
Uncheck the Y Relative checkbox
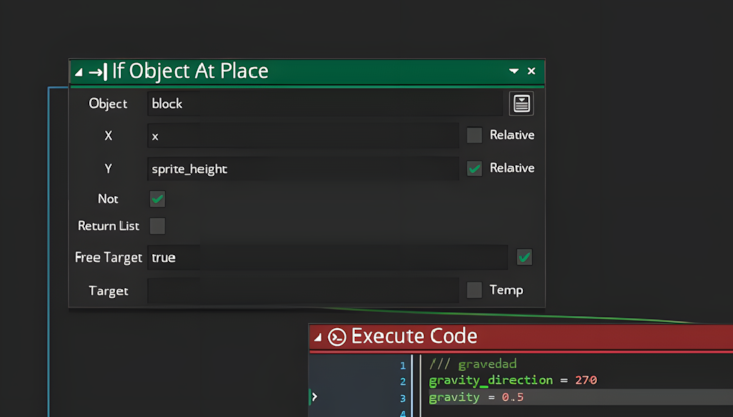coord(474,168)
